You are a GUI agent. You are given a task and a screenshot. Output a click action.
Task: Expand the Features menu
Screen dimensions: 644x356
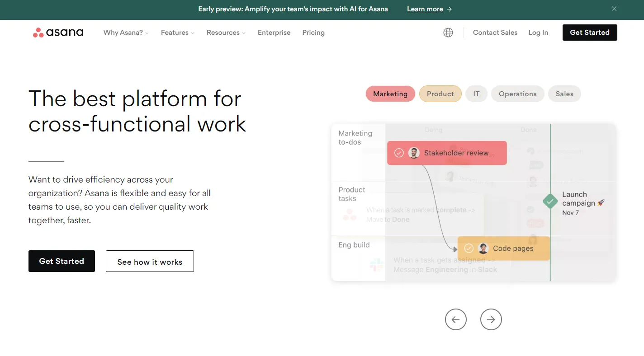(178, 33)
